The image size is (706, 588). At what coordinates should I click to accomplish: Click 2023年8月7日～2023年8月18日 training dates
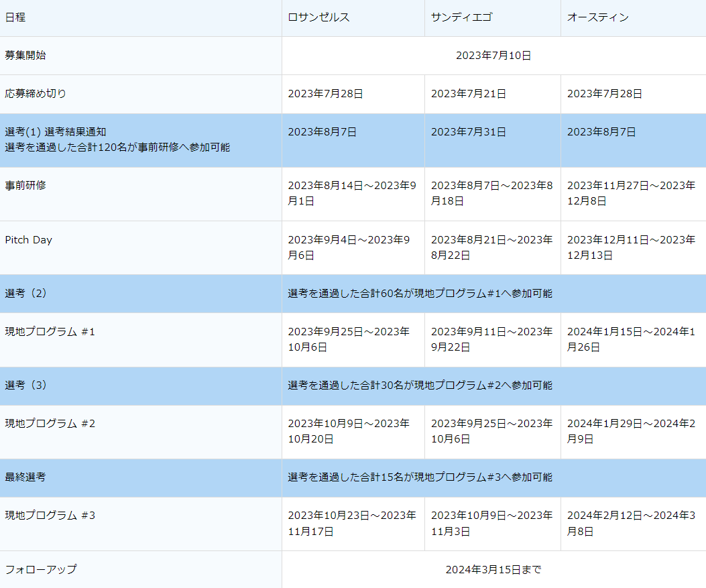pyautogui.click(x=491, y=193)
